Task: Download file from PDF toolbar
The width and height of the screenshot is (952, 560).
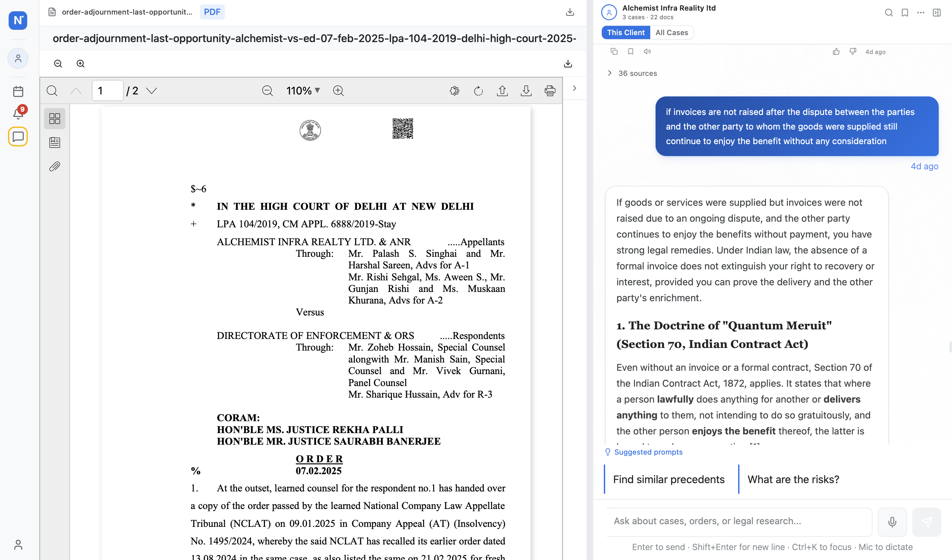Action: coord(526,90)
